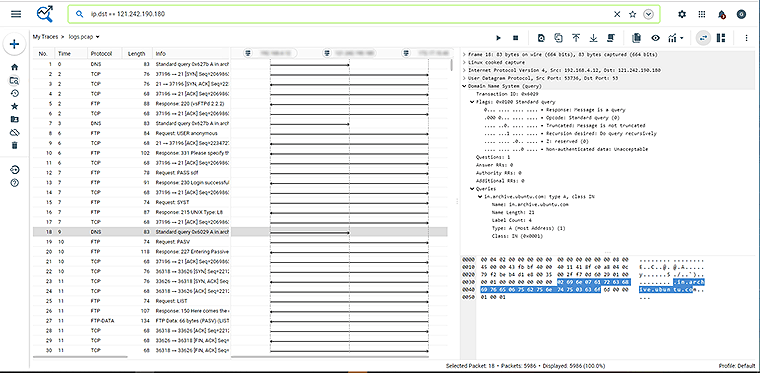Sort by the No. column header
The image size is (760, 373).
[43, 53]
